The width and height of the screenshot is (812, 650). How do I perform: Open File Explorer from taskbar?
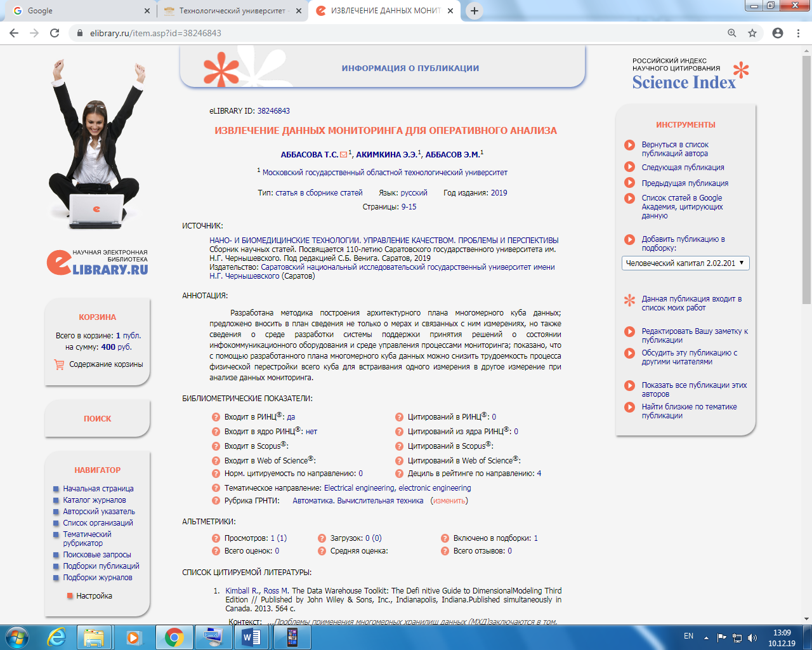click(x=94, y=637)
